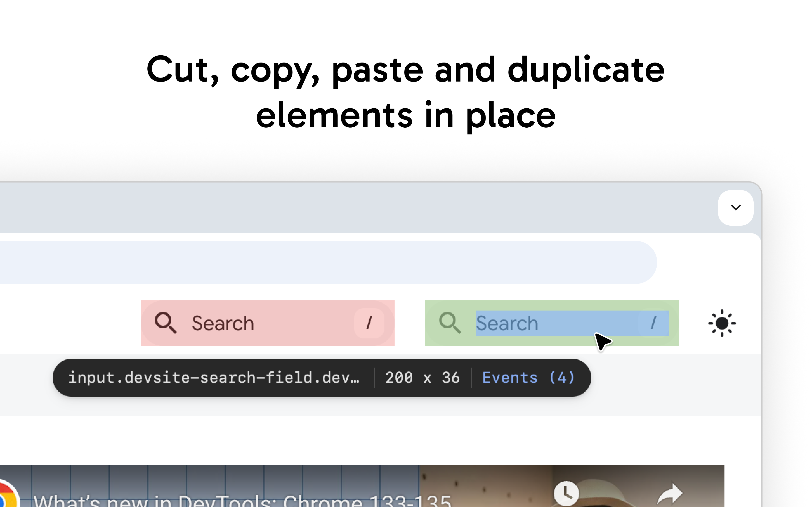
Task: Click the slash shortcut badge in left search
Action: [x=369, y=323]
